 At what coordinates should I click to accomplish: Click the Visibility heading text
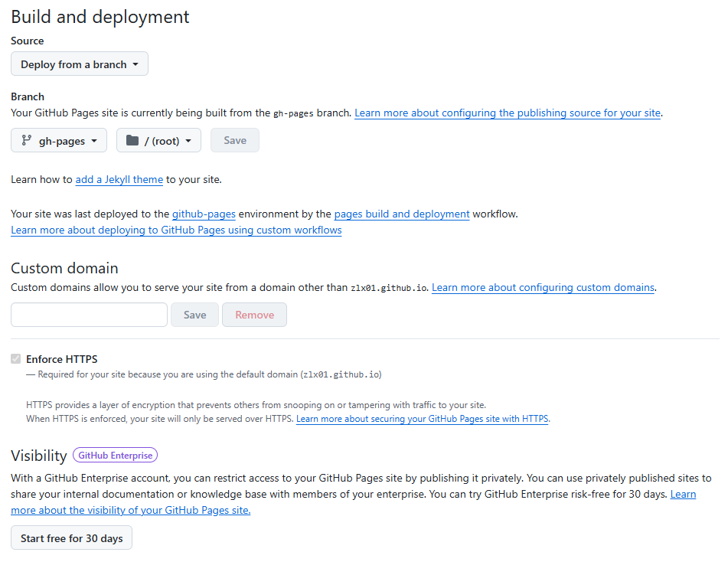(x=39, y=456)
